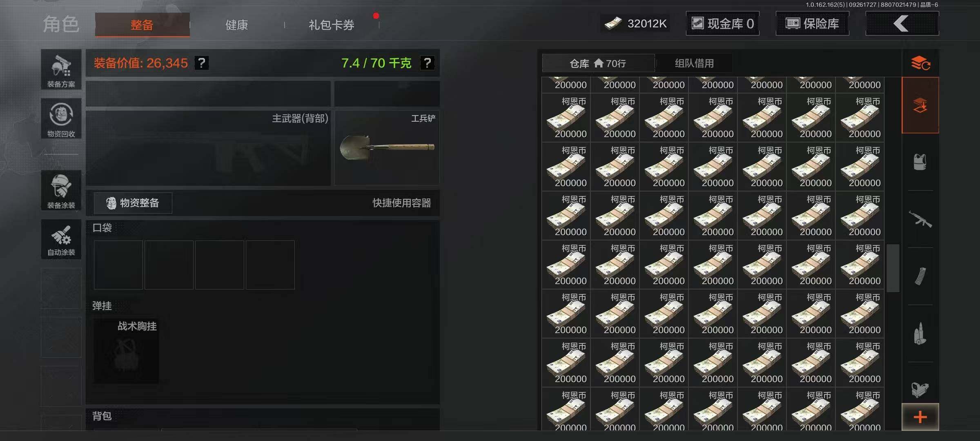Filter warehouse by ammo bullet icon
This screenshot has height=441, width=980.
[x=920, y=333]
